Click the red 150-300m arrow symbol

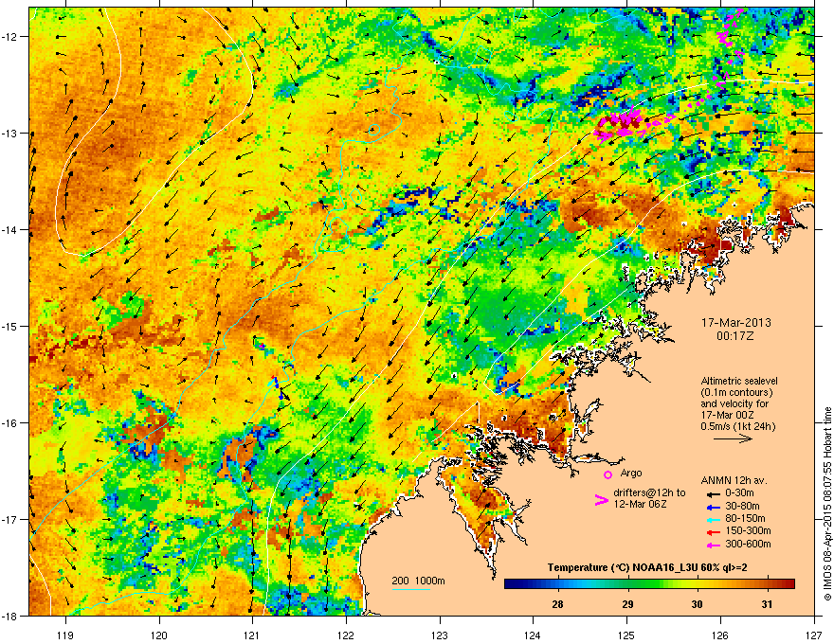[713, 531]
